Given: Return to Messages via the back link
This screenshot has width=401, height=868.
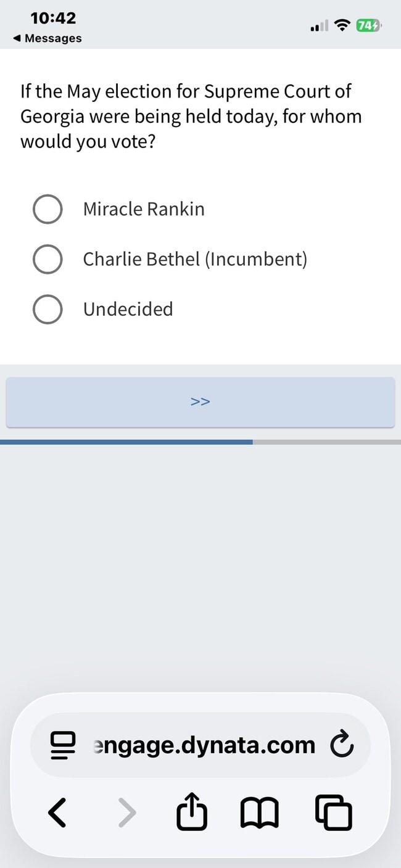Looking at the screenshot, I should pyautogui.click(x=47, y=38).
